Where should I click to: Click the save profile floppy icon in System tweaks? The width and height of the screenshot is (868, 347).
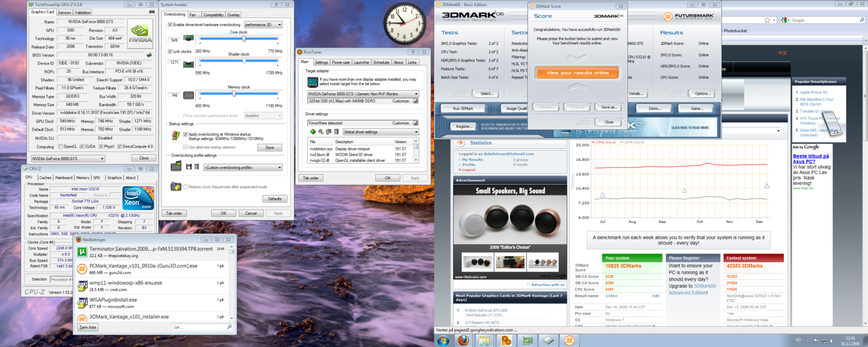(x=189, y=167)
